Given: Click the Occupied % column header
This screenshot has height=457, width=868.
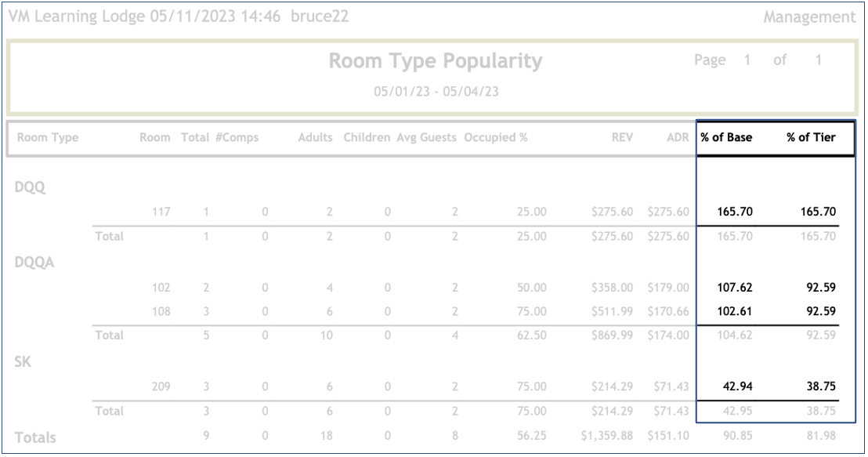Looking at the screenshot, I should coord(495,137).
